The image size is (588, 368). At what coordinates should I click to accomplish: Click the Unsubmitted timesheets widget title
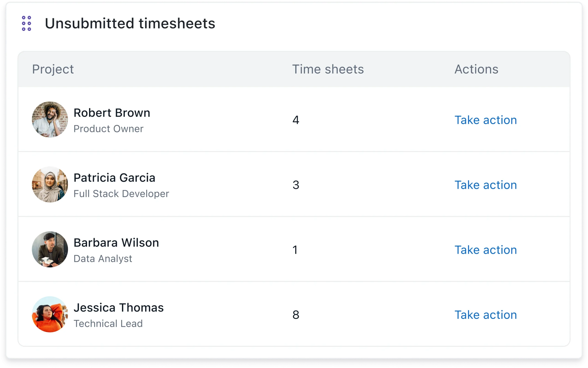point(130,23)
